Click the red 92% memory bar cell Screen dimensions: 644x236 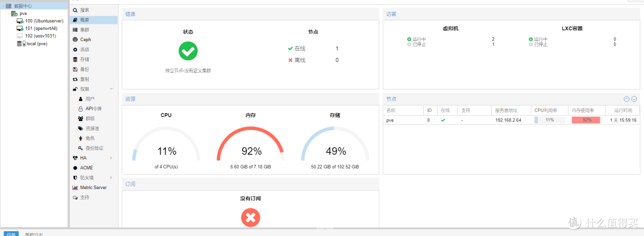tap(586, 120)
